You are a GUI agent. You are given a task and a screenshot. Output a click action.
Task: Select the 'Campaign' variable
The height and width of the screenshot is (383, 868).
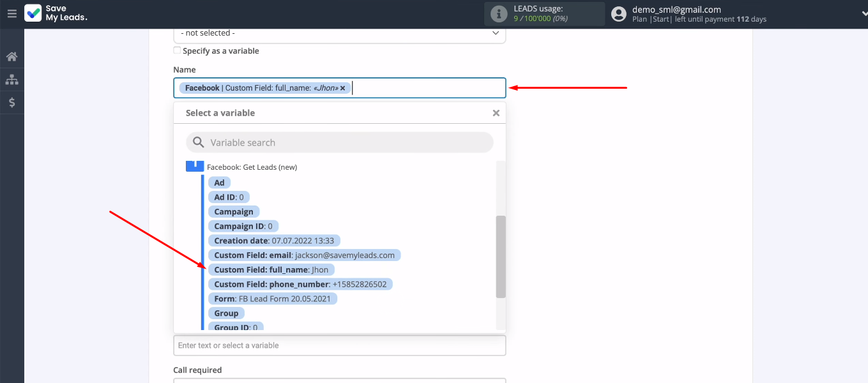coord(234,212)
